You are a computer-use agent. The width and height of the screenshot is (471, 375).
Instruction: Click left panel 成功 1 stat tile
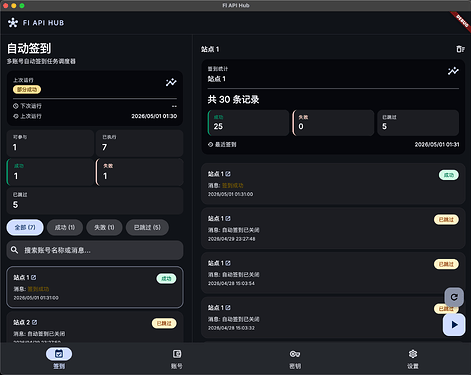click(50, 172)
